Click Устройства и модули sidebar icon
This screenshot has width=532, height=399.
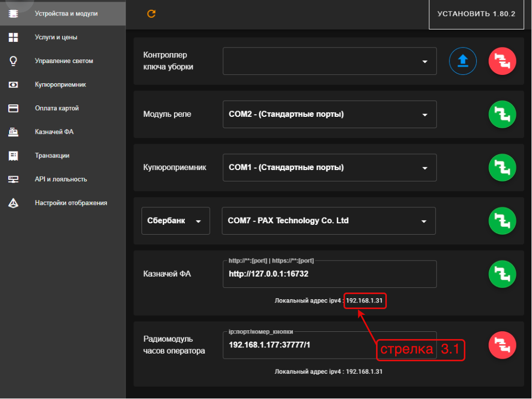(x=13, y=13)
